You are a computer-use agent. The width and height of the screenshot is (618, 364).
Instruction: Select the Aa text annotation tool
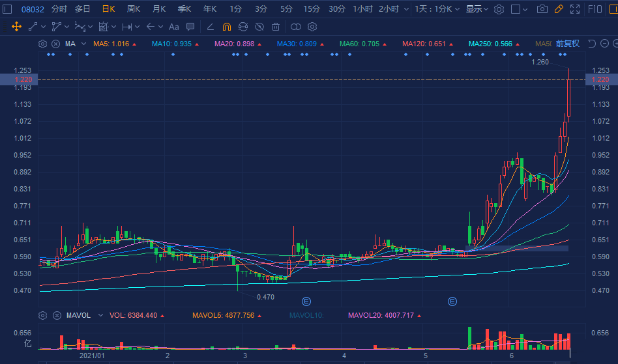point(174,27)
